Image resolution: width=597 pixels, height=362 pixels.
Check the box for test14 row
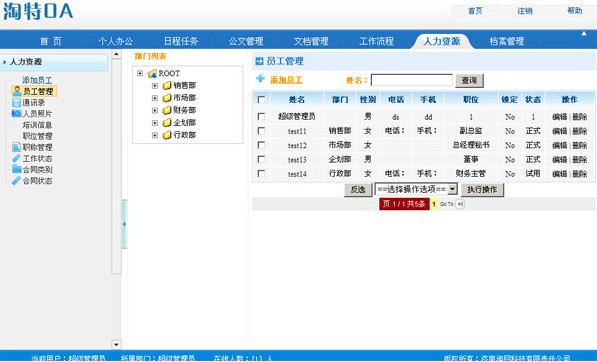[x=261, y=174]
